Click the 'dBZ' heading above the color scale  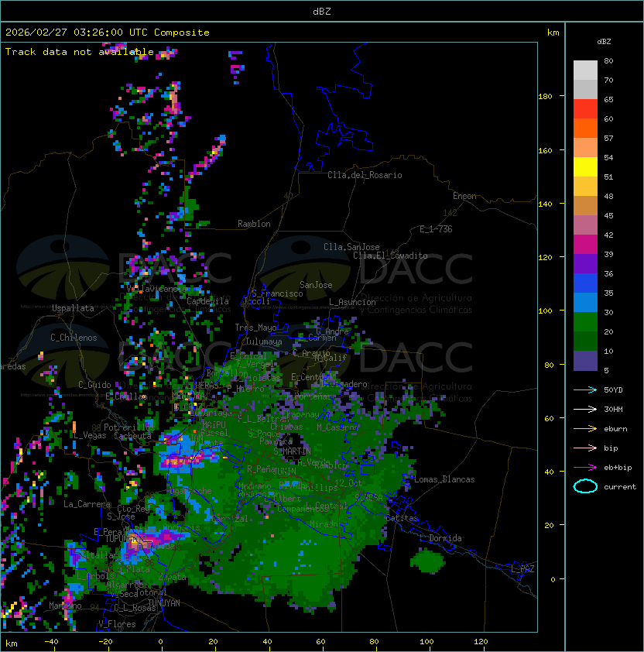pos(604,42)
